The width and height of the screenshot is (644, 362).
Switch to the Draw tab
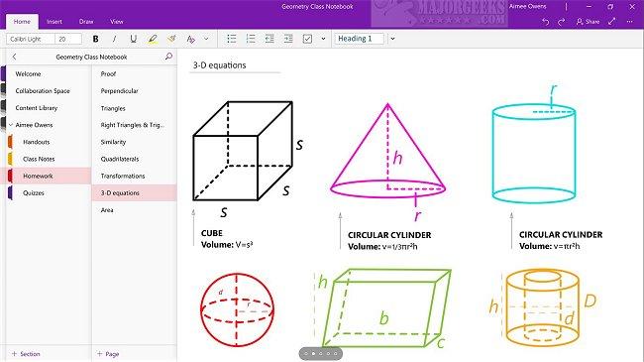pos(86,22)
